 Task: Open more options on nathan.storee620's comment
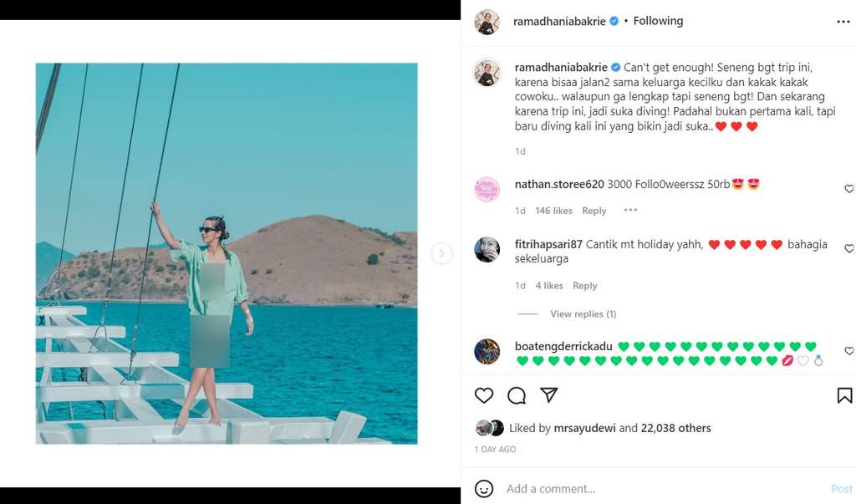[630, 211]
